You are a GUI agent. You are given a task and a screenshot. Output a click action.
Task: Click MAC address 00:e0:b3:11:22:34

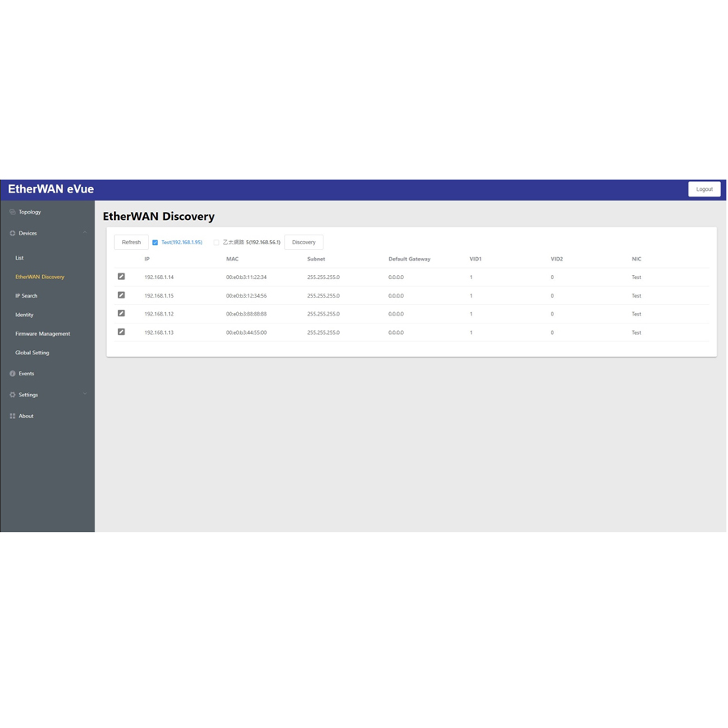[247, 277]
